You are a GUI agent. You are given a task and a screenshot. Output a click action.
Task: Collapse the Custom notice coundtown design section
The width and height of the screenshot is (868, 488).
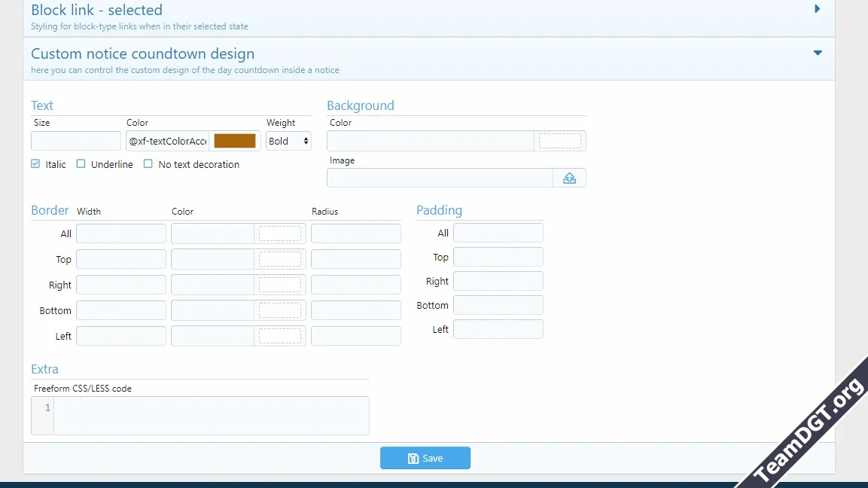pyautogui.click(x=817, y=53)
